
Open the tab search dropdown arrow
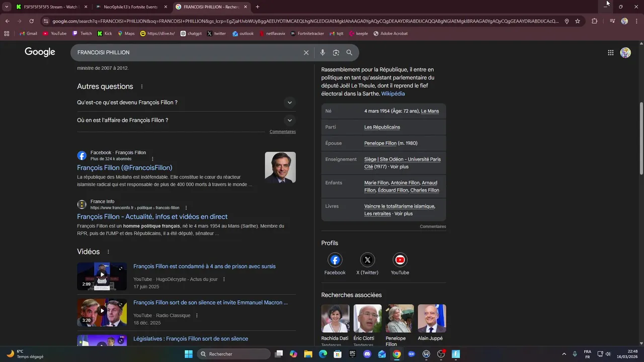click(7, 7)
